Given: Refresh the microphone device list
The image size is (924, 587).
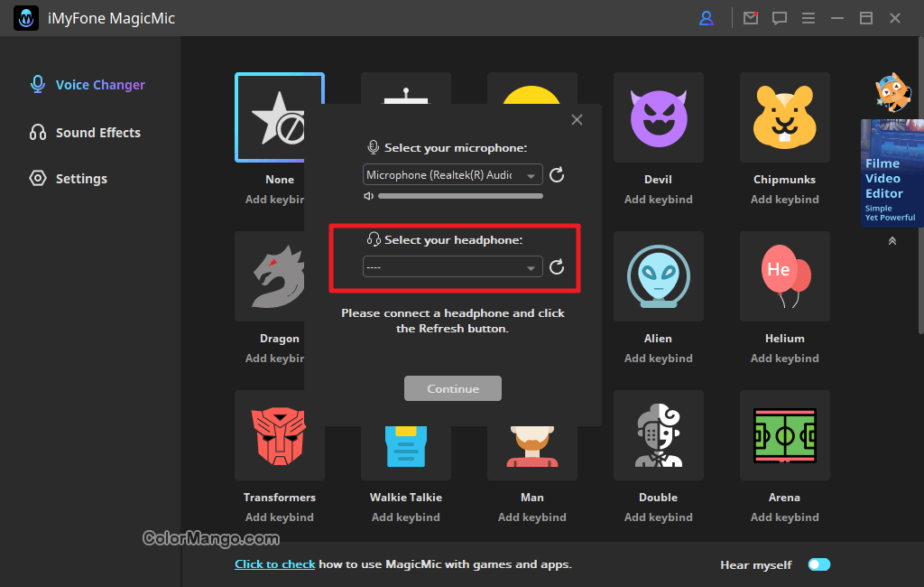Looking at the screenshot, I should (557, 175).
